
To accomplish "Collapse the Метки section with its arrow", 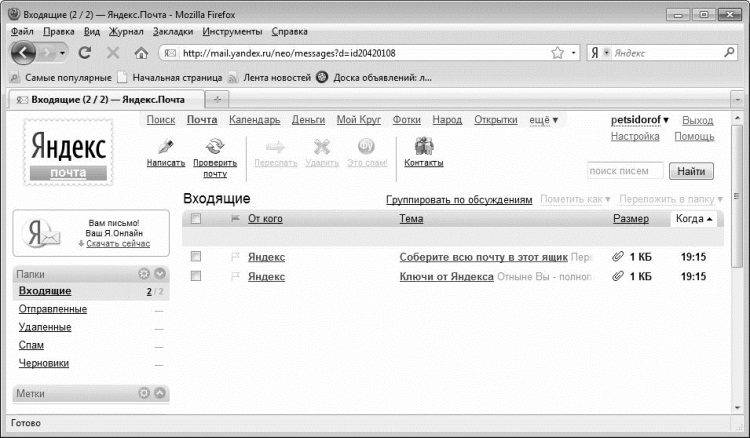I will (x=160, y=393).
